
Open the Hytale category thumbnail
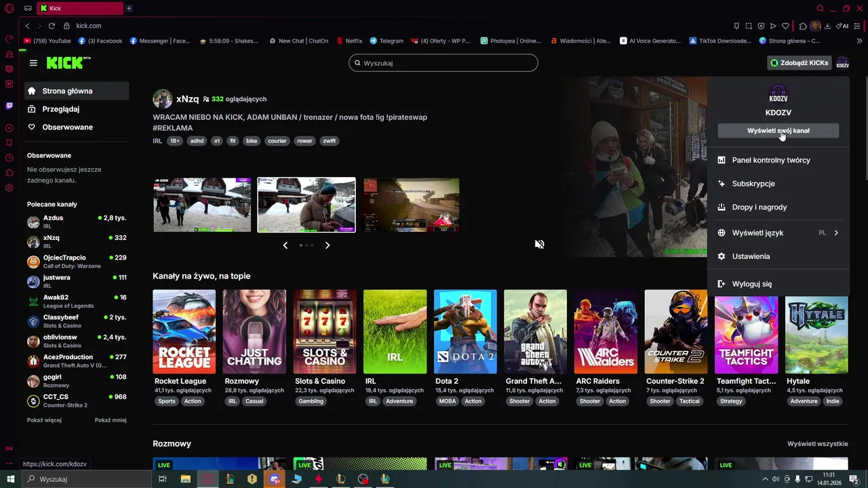click(816, 331)
